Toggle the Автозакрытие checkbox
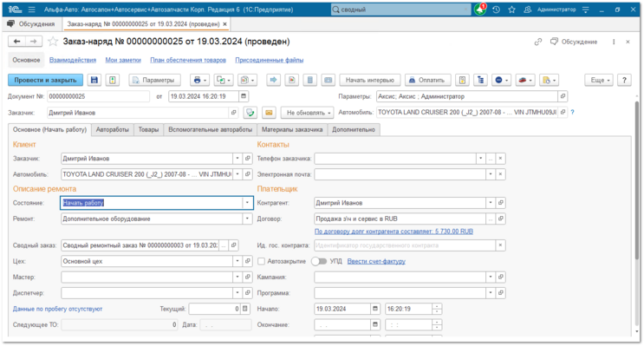Screen dimensions: 644x346 [x=261, y=261]
